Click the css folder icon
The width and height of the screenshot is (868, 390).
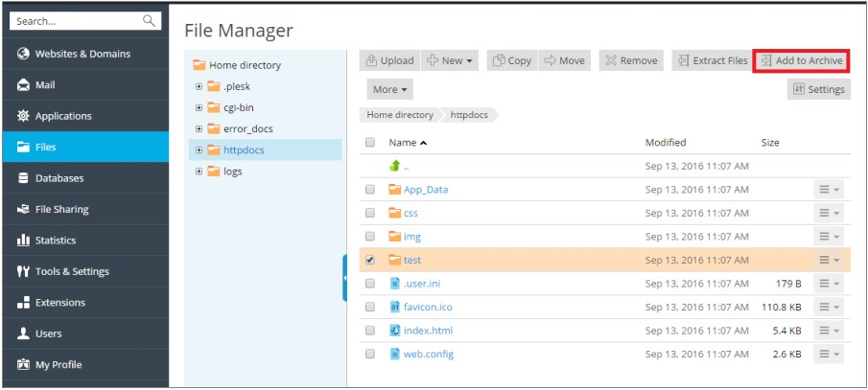pyautogui.click(x=395, y=213)
